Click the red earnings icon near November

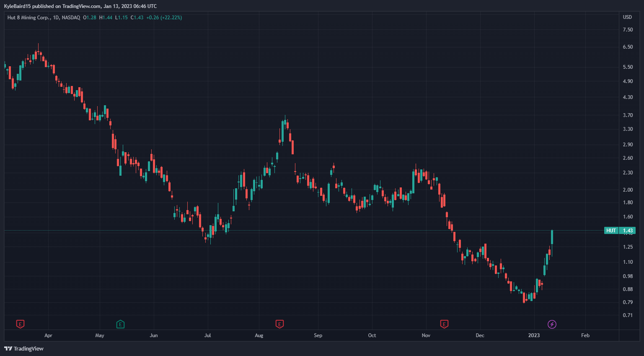click(444, 324)
